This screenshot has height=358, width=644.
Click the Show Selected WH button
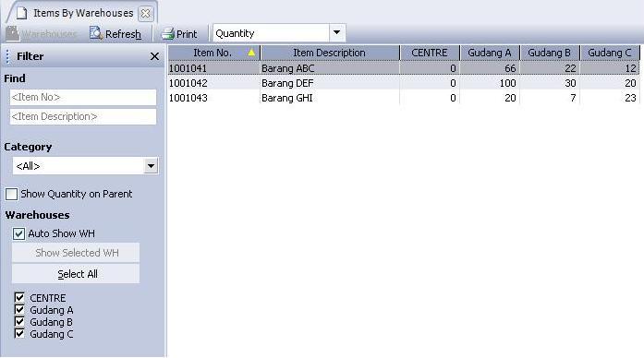(76, 253)
